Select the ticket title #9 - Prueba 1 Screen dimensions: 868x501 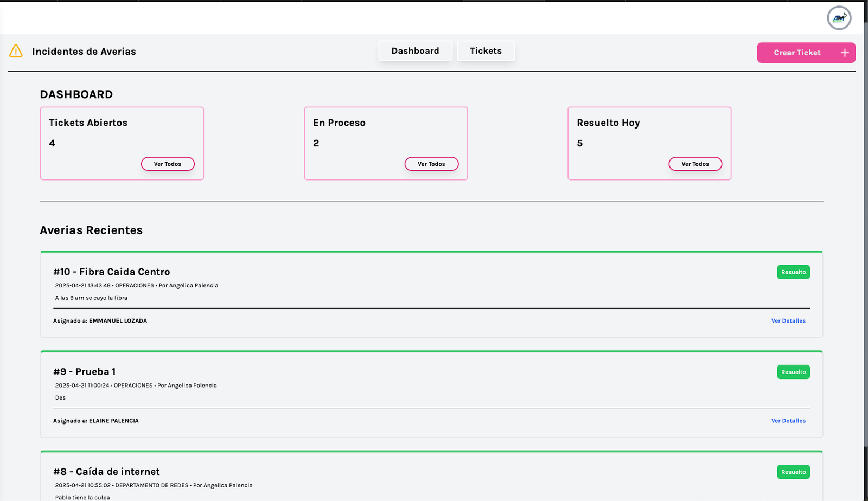[x=84, y=372]
